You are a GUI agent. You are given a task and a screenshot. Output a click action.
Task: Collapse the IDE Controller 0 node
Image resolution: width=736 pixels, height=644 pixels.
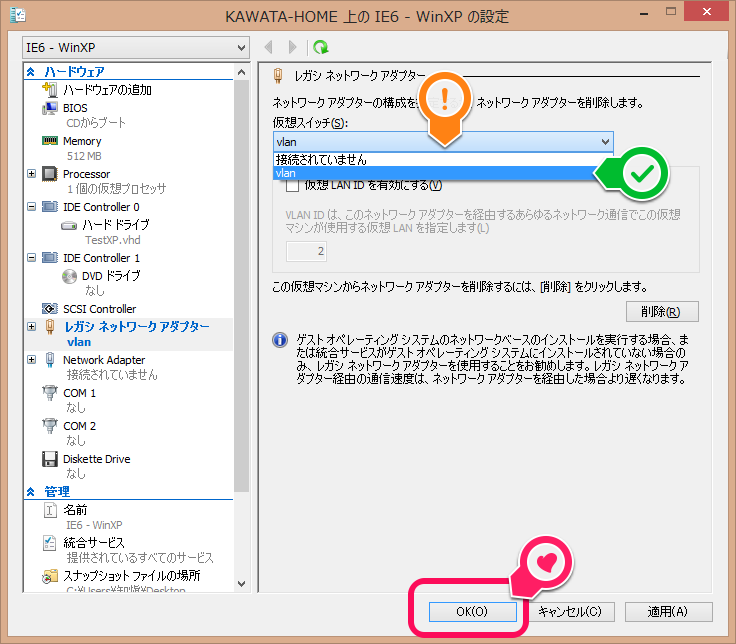click(31, 207)
